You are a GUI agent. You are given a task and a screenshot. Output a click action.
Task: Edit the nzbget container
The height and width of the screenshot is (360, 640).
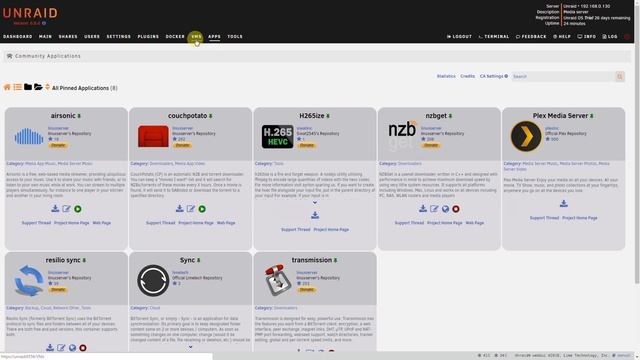[434, 209]
